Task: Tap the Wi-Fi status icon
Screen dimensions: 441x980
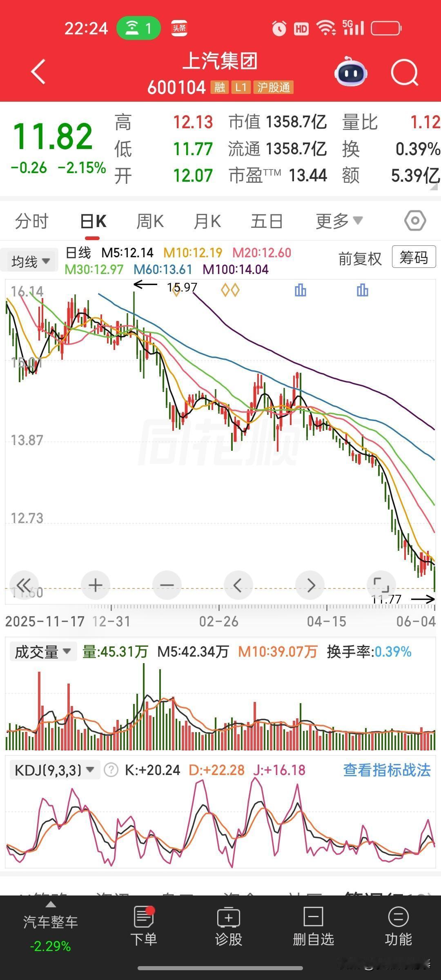Action: pos(326,28)
